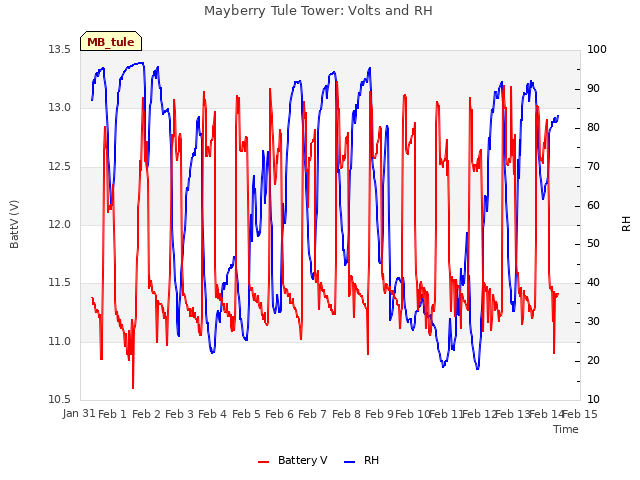Click the 70 right axis tick label
This screenshot has height=480, width=640.
(x=593, y=167)
